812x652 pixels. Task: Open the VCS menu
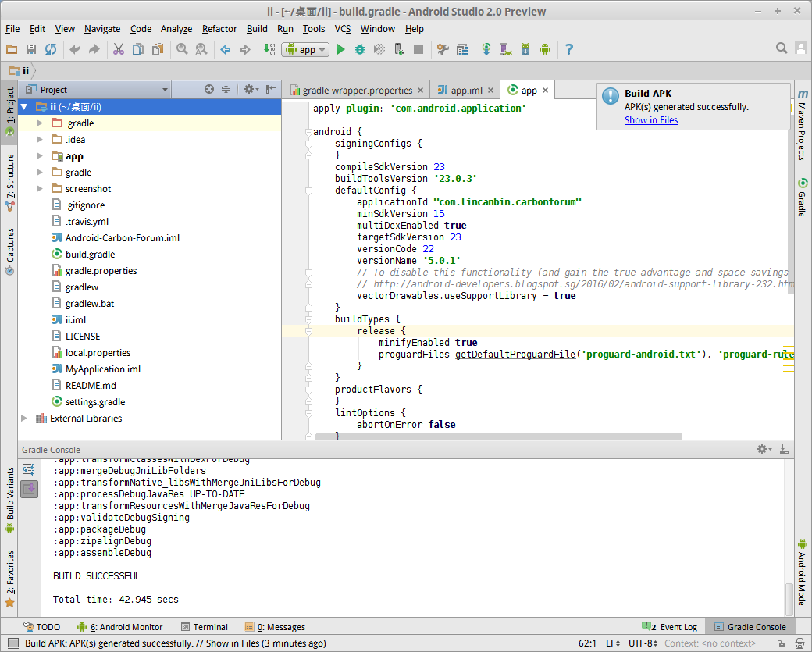[342, 28]
